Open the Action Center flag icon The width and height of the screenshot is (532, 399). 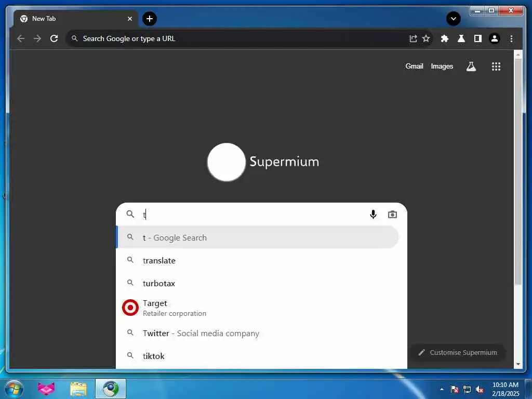(455, 389)
